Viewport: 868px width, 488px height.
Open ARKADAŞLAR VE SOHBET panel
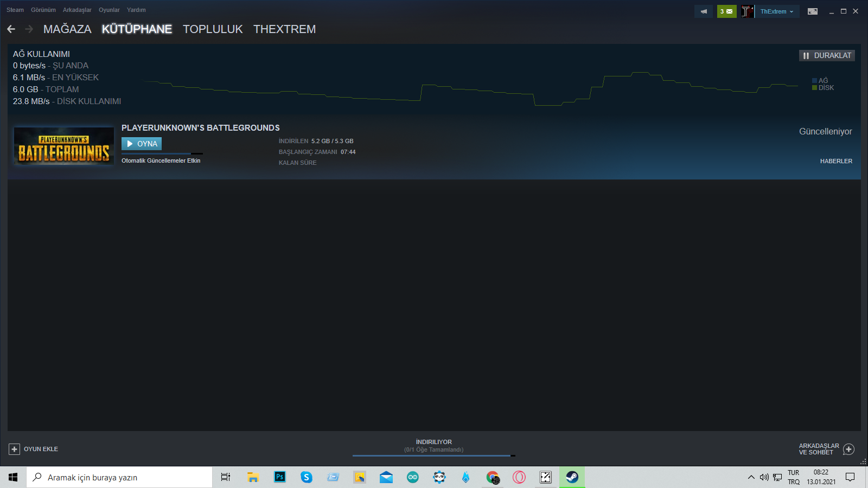819,449
